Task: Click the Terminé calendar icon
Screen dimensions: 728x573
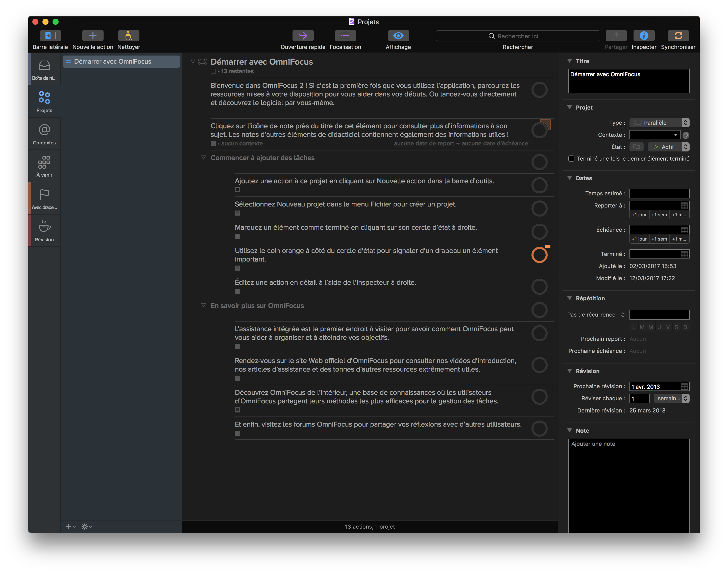Action: pyautogui.click(x=684, y=254)
